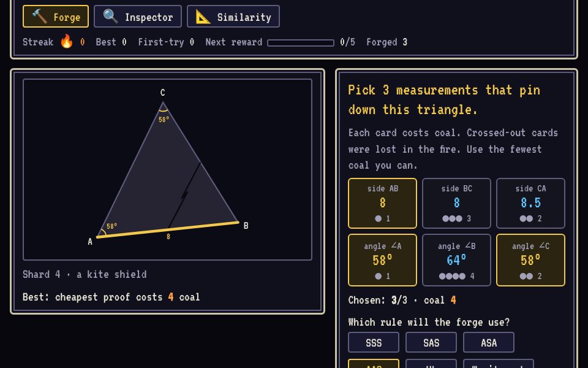Click the 'Chosen: 3/3 · coal 4' status
The height and width of the screenshot is (368, 588).
(402, 300)
